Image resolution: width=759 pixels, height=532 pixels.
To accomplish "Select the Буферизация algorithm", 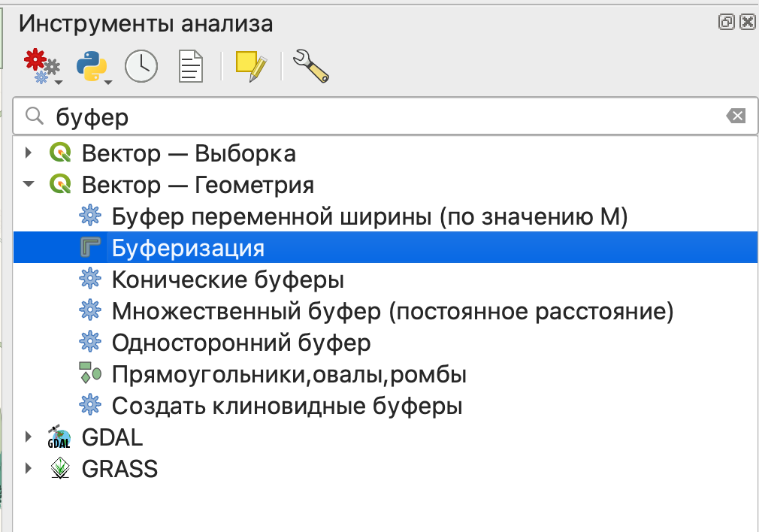I will click(x=188, y=248).
